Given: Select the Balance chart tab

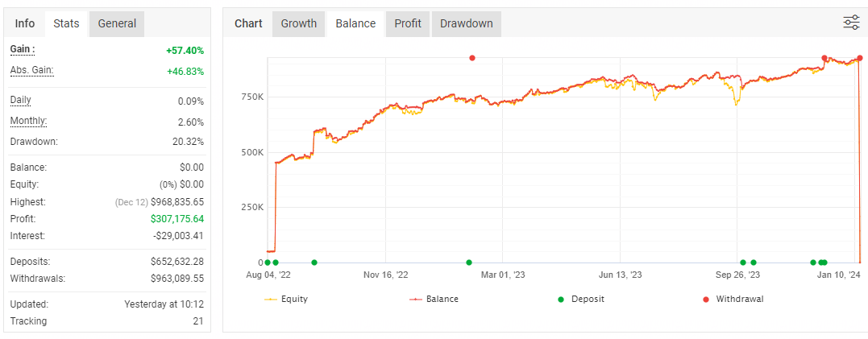Looking at the screenshot, I should (x=356, y=24).
